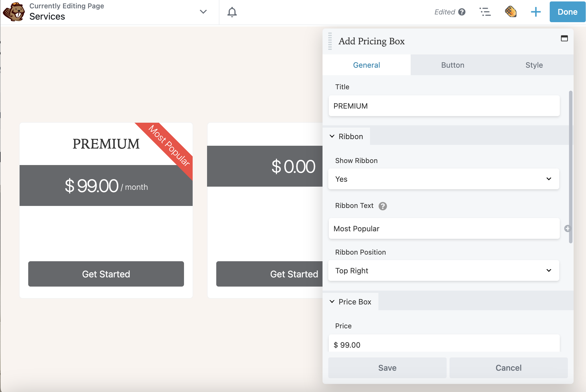This screenshot has height=392, width=586.
Task: Click the page navigation list icon
Action: (485, 12)
